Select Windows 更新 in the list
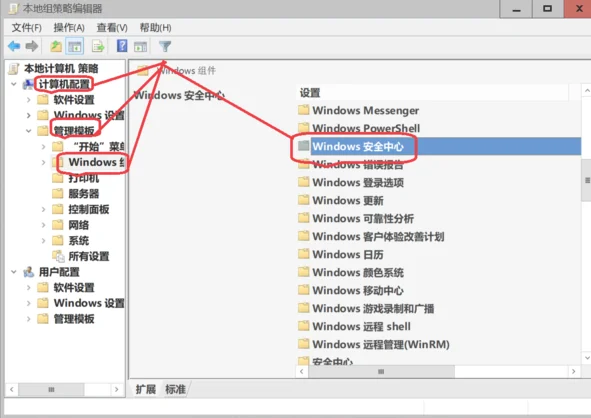Screen dimensions: 591x418 pos(348,201)
